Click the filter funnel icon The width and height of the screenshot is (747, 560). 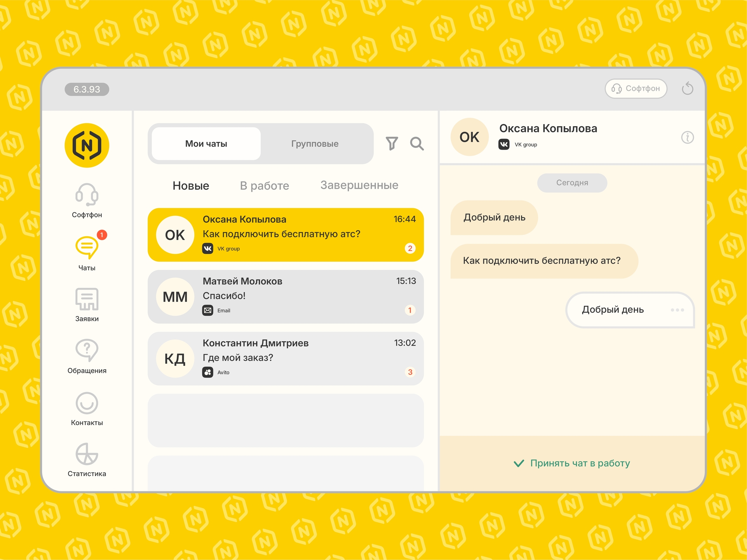pos(392,143)
